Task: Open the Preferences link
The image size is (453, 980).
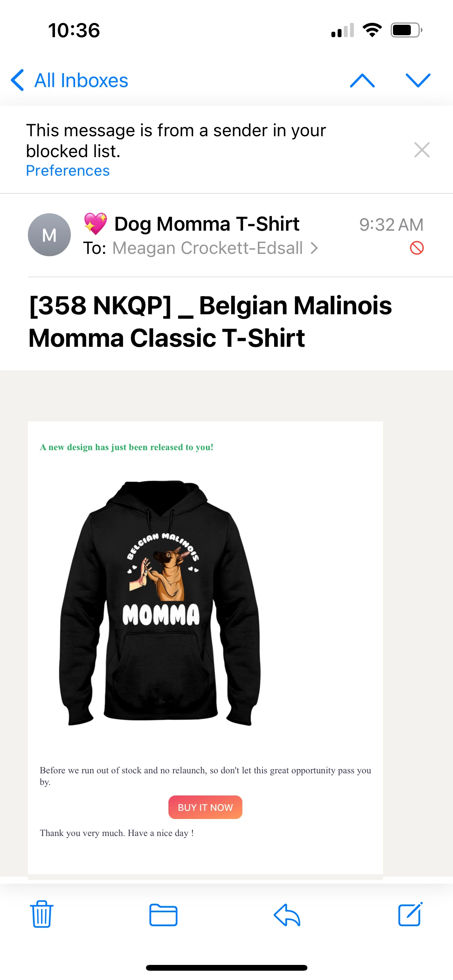Action: [68, 171]
